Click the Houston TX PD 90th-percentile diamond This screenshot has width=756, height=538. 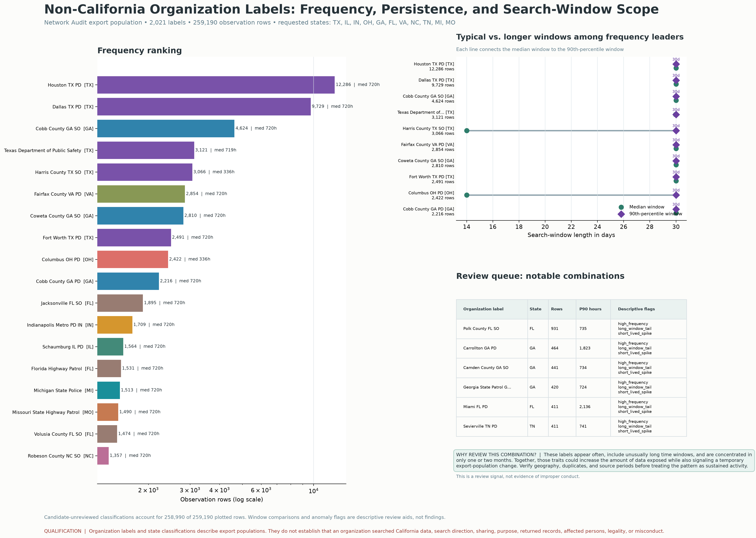[676, 64]
